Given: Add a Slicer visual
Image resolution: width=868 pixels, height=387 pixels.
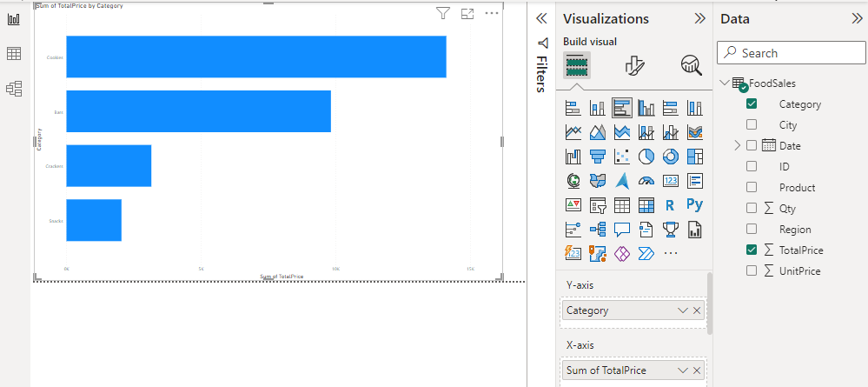Looking at the screenshot, I should pyautogui.click(x=597, y=205).
